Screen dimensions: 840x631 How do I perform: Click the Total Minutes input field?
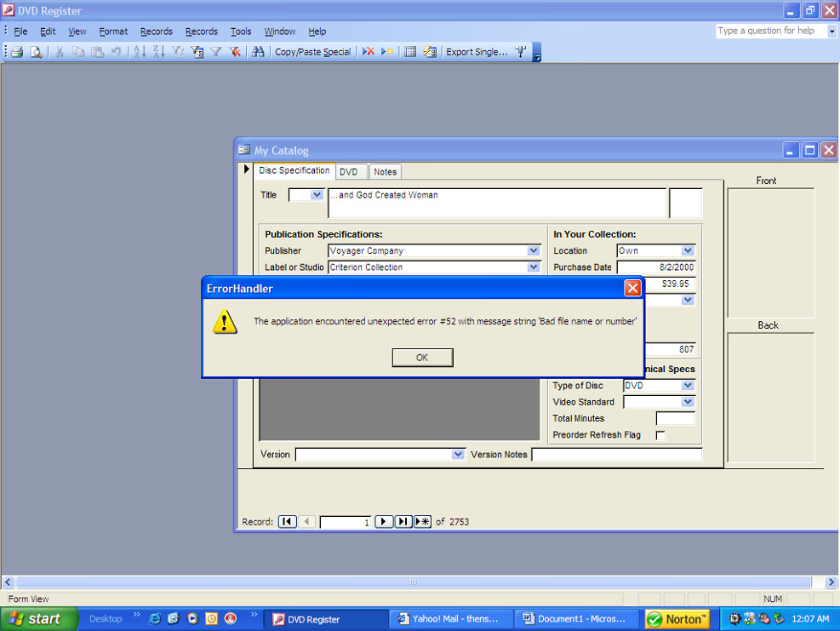coord(675,419)
